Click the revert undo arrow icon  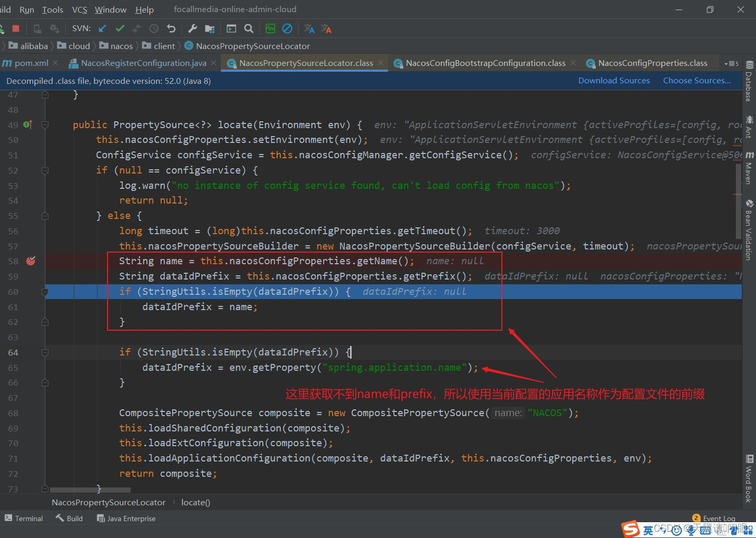tap(171, 28)
